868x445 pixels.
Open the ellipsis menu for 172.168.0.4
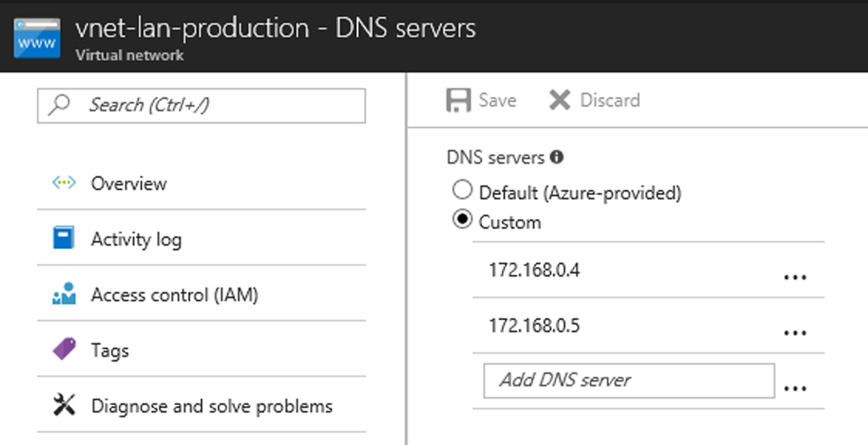(795, 277)
